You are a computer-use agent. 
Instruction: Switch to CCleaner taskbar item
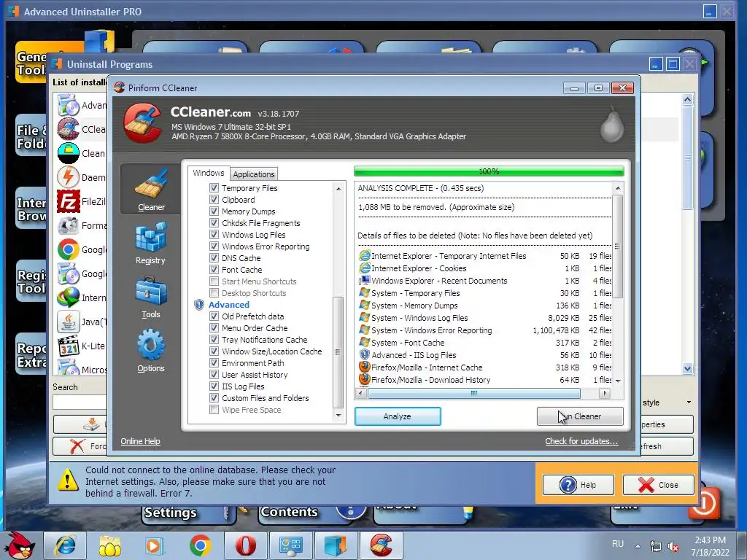(381, 545)
